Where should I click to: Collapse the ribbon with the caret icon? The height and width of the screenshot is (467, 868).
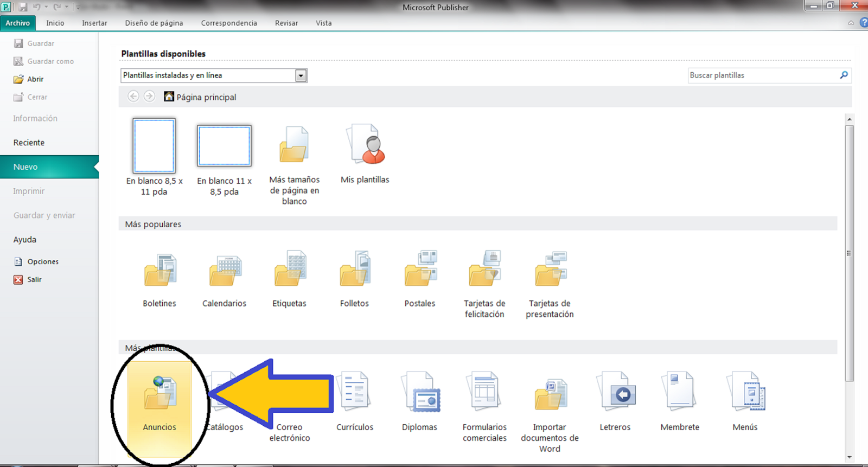point(851,23)
